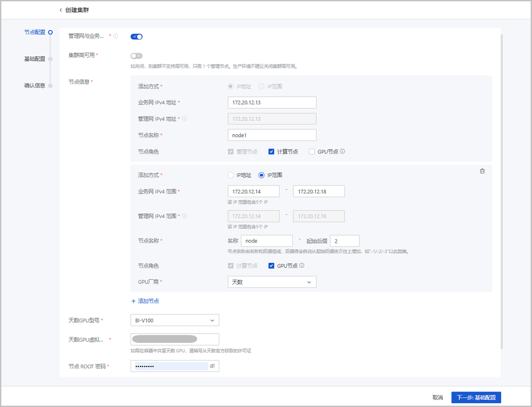Viewport: 532px width, 407px height.
Task: Click the 取消 button
Action: tap(438, 397)
